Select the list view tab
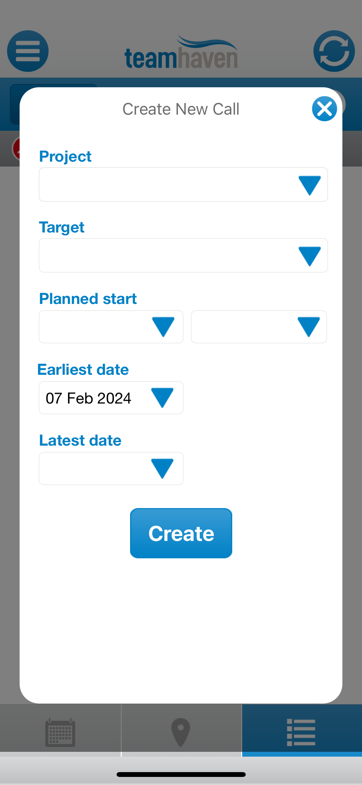The width and height of the screenshot is (362, 785). coord(301,732)
